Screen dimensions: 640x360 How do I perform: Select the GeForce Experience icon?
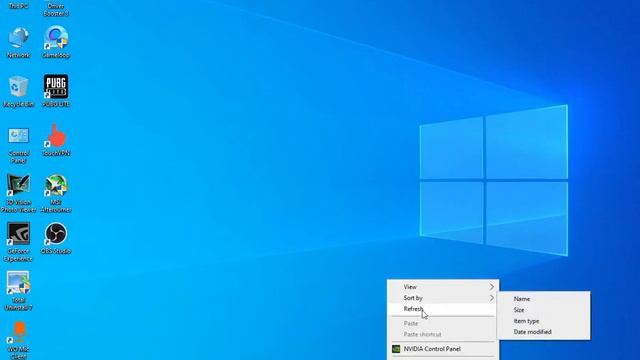18,242
